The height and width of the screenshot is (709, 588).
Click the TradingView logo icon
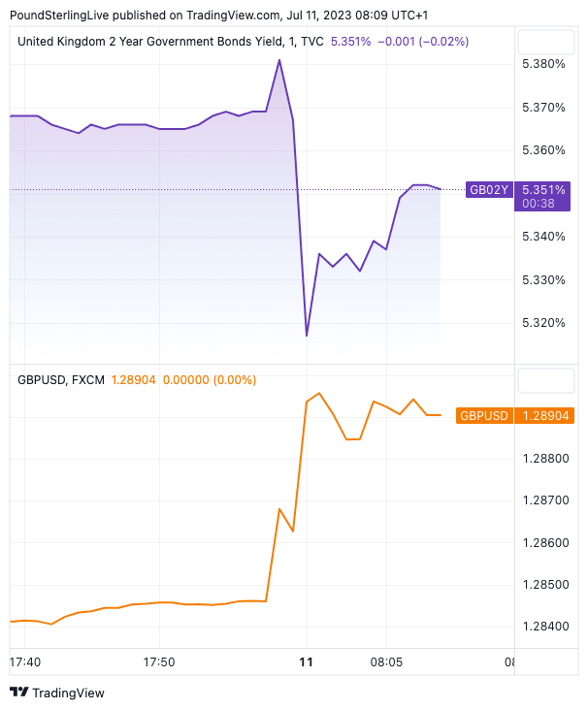pos(18,693)
